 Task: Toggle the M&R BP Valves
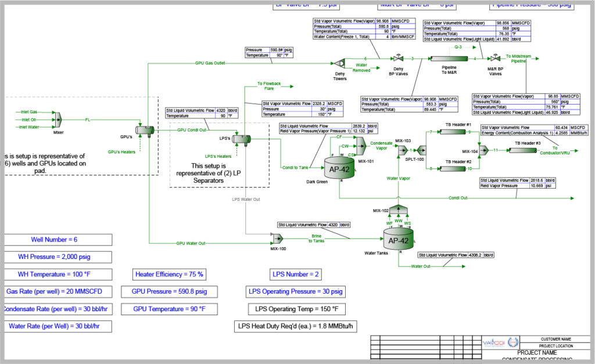tap(494, 59)
